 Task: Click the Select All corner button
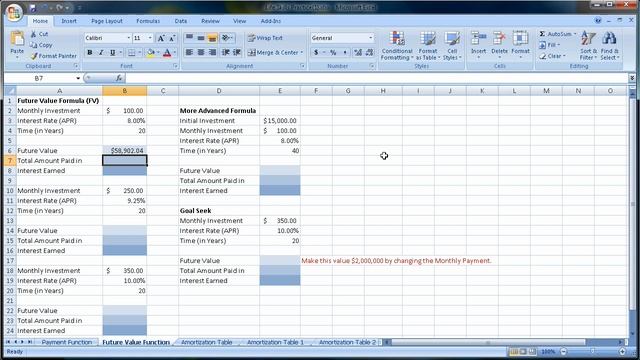pos(10,91)
